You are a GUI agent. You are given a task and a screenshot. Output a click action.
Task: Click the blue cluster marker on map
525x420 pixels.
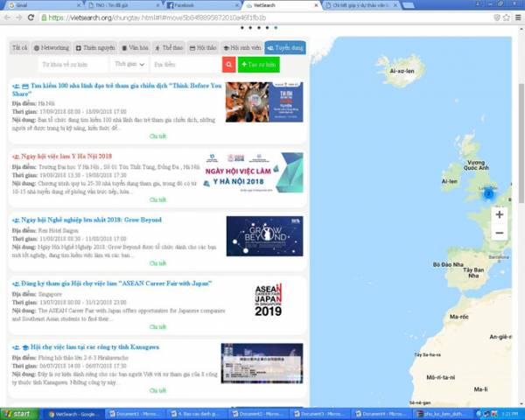[x=488, y=192]
